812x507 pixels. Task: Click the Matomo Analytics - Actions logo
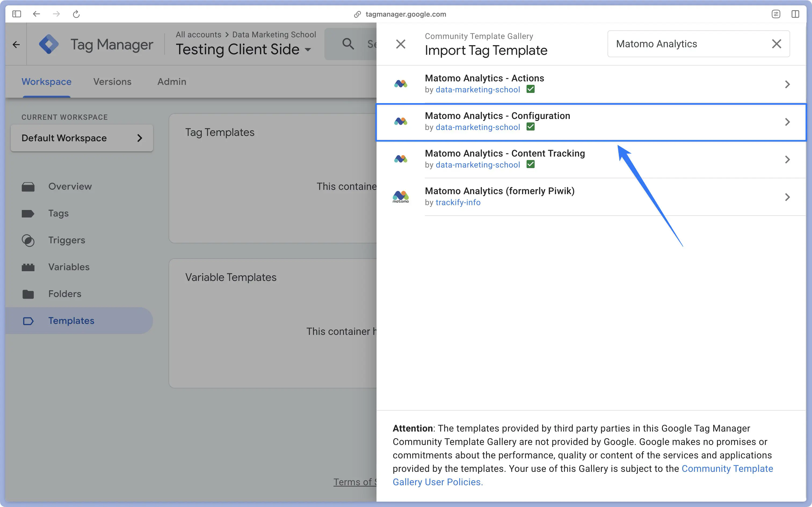(x=401, y=84)
